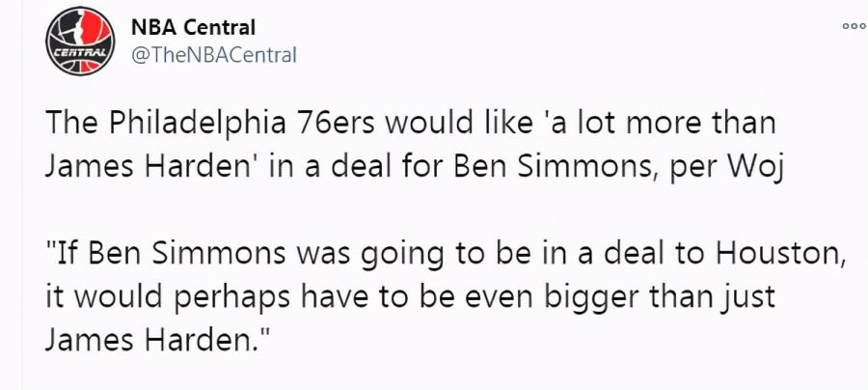Click the phrase 'even bigger than just'

(x=620, y=298)
